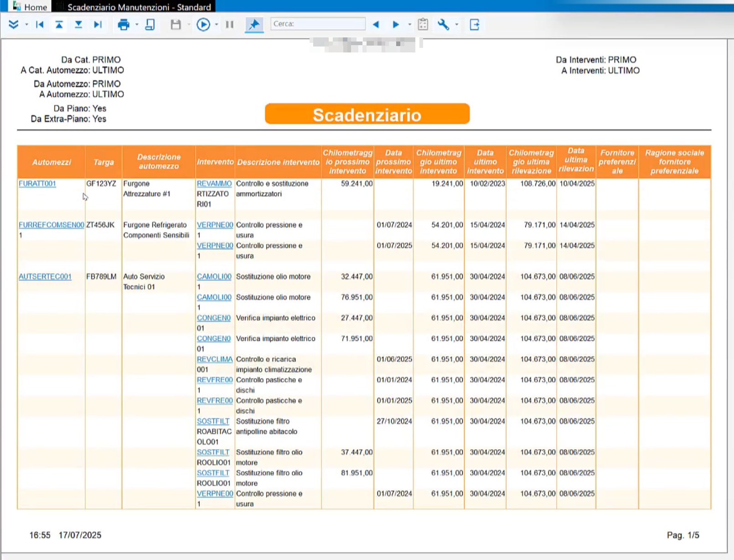Click the double-chevron expand icon in toolbar
Image resolution: width=734 pixels, height=560 pixels.
[x=13, y=25]
